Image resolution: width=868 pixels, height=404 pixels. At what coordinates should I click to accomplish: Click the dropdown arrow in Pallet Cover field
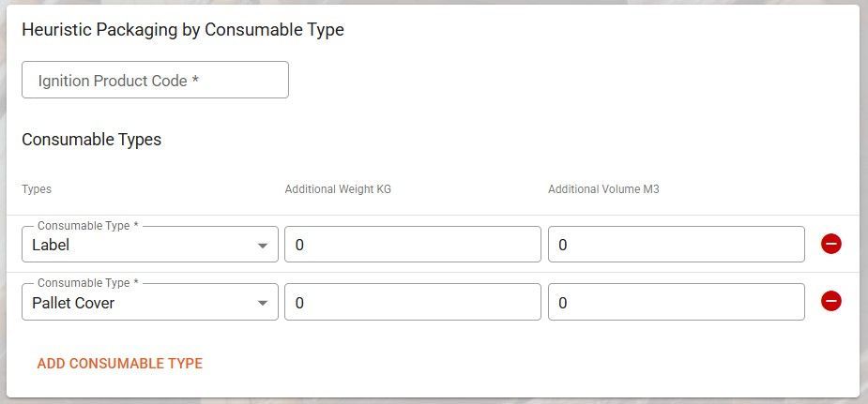(x=262, y=303)
